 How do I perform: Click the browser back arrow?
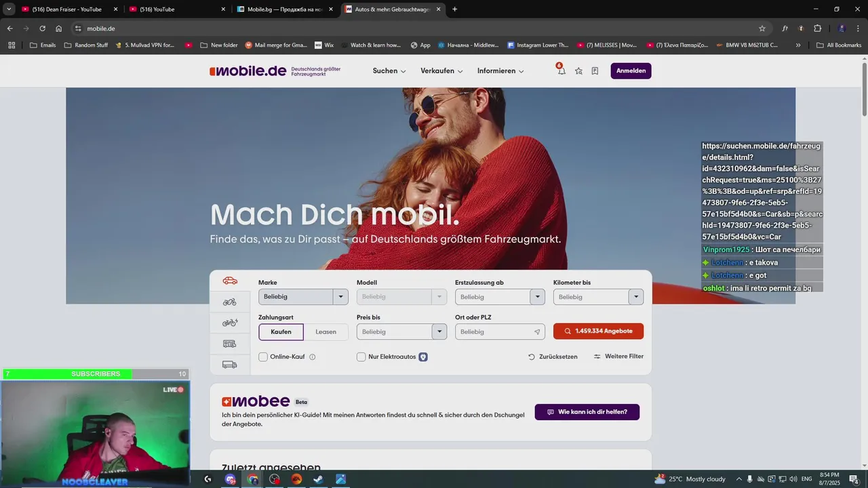pos(9,28)
